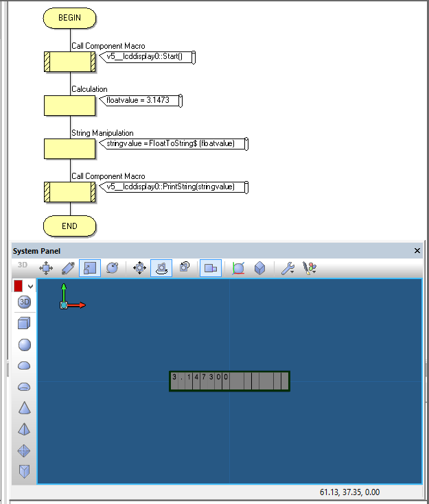Screen dimensions: 429x504
Task: Click the red color swatch
Action: (x=19, y=286)
